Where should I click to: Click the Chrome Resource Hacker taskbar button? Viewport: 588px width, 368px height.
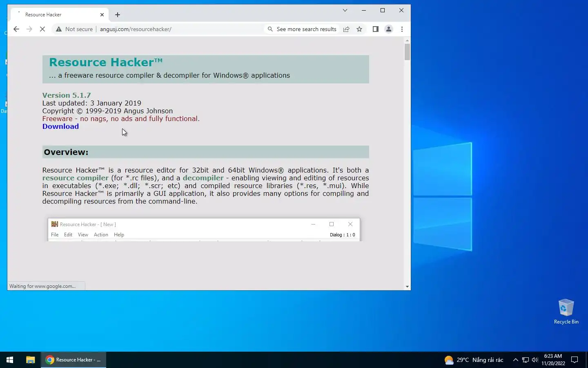click(73, 360)
